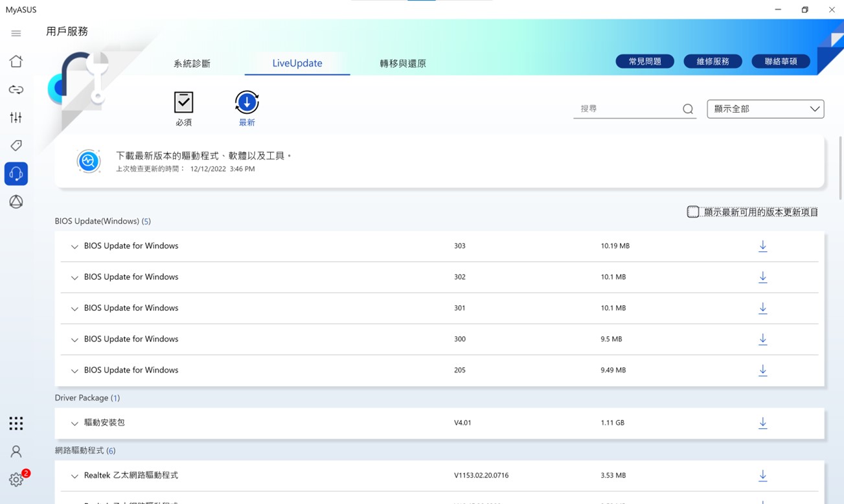844x504 pixels.
Task: Click size value 9.5 MB
Action: pos(611,339)
